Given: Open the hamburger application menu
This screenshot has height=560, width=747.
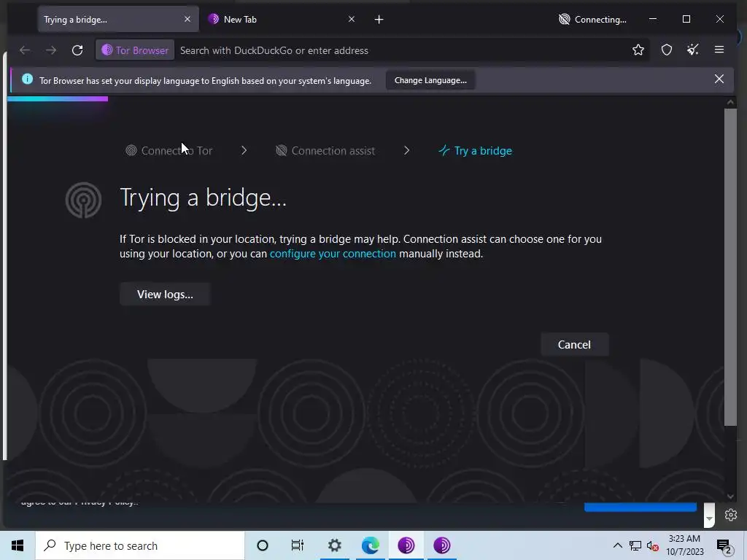Looking at the screenshot, I should [719, 50].
